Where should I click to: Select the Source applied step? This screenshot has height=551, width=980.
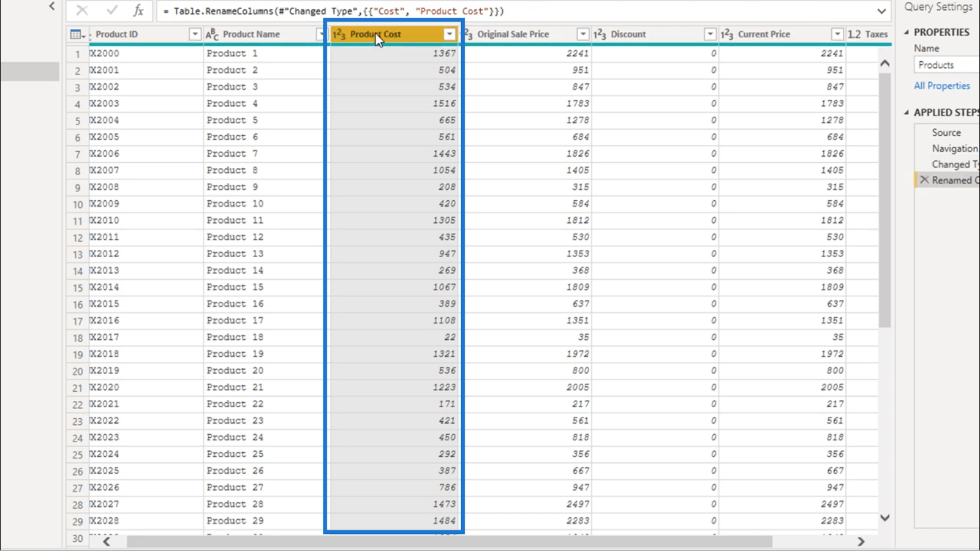(x=946, y=132)
